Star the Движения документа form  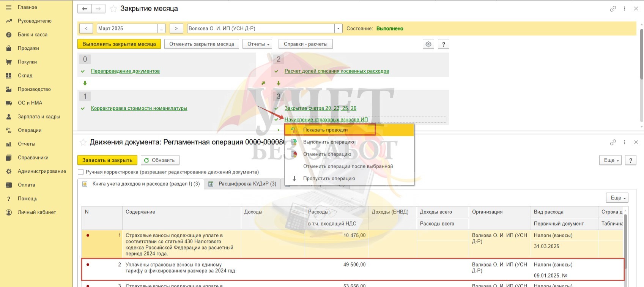pyautogui.click(x=83, y=142)
